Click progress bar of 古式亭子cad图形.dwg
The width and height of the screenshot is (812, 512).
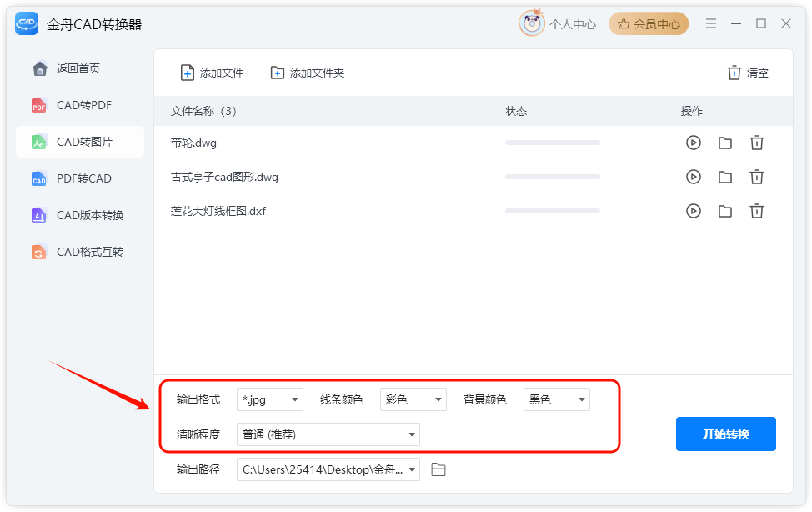[x=553, y=177]
